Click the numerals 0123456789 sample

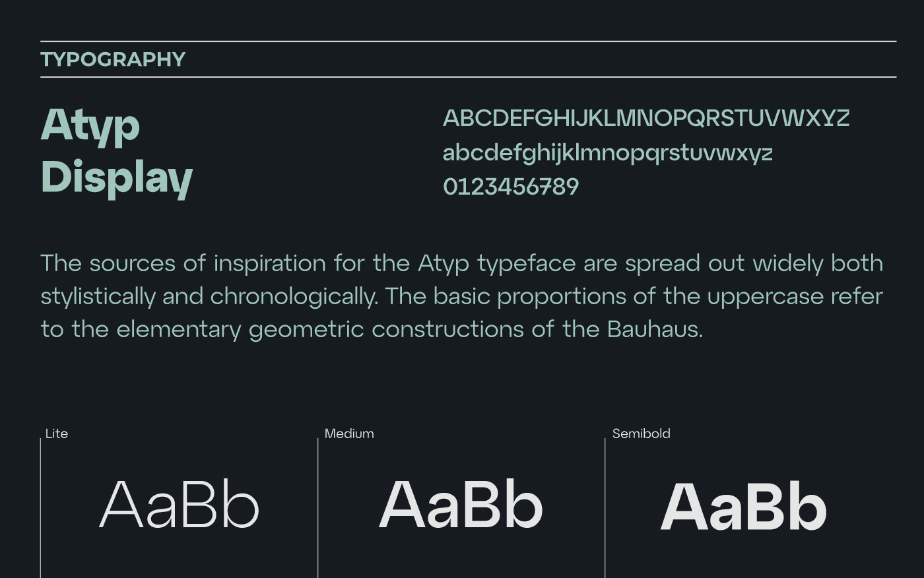tap(511, 187)
